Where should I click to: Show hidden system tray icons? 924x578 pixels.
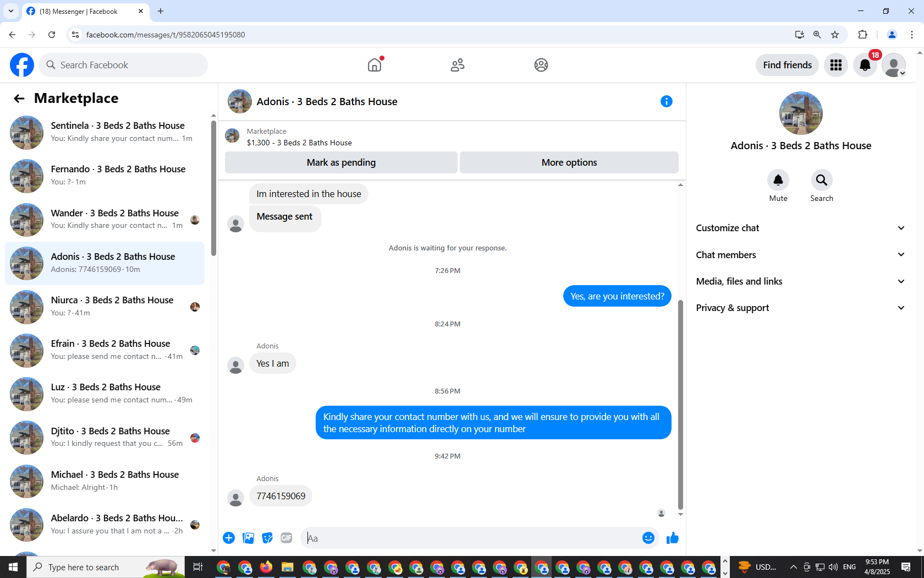point(793,567)
